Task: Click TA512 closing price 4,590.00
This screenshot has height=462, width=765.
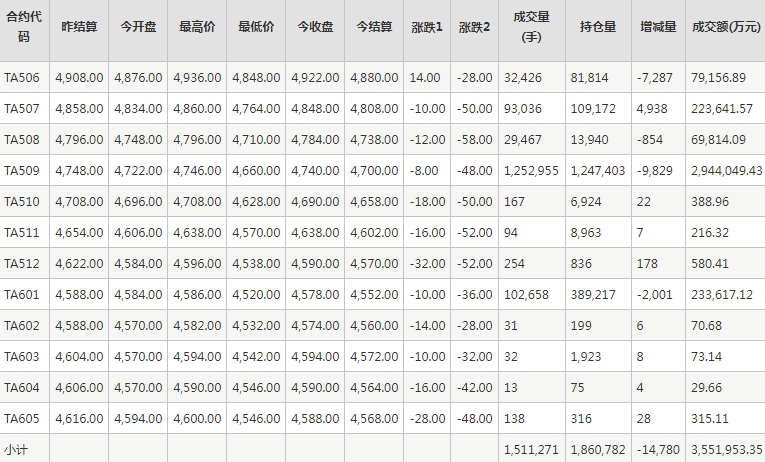Action: pos(315,263)
